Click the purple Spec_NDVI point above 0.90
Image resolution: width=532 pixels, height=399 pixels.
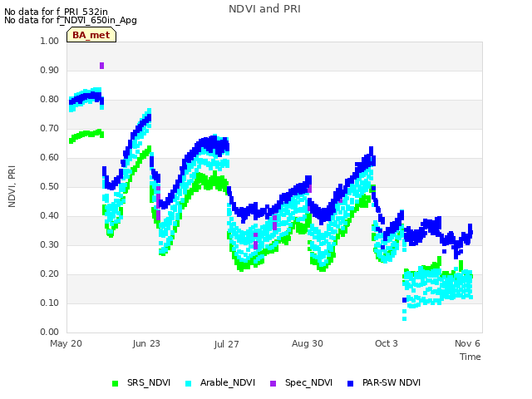click(x=101, y=66)
